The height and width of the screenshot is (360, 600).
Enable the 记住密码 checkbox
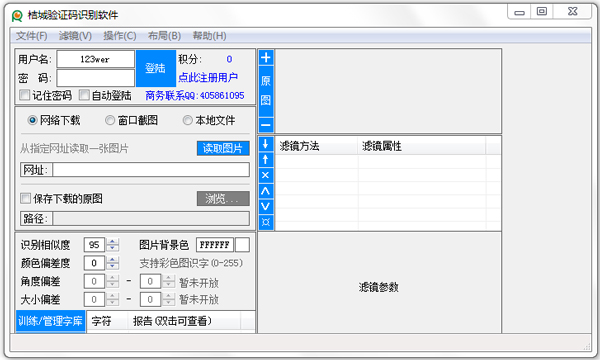pos(25,95)
